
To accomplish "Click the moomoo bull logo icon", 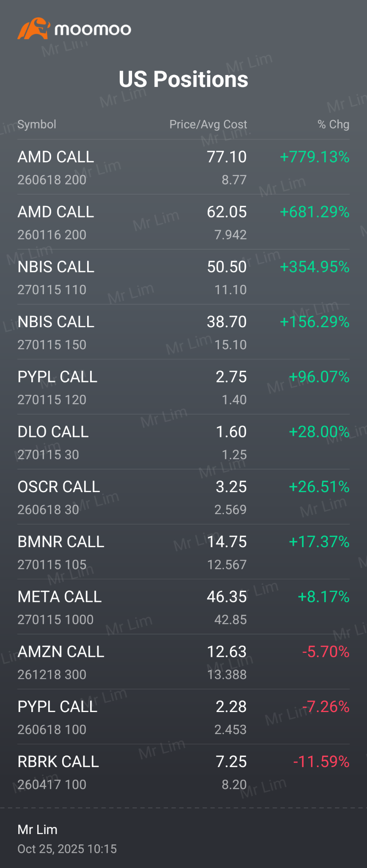I will [x=34, y=28].
